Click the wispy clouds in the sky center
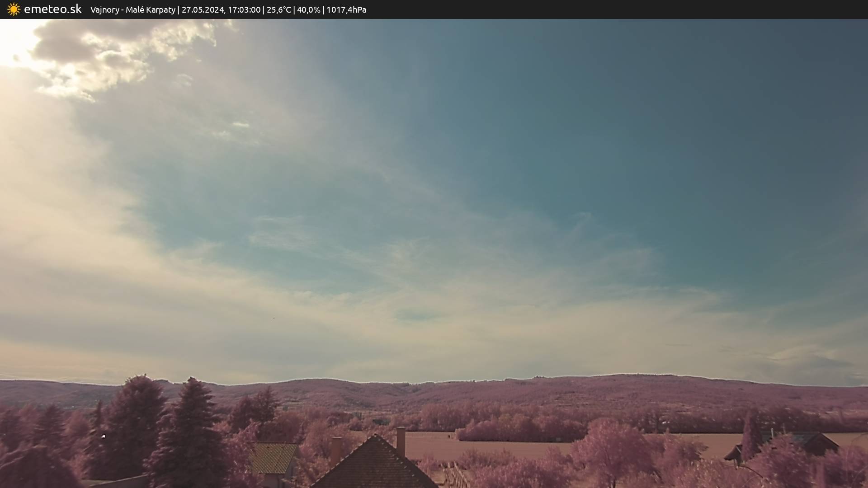 [x=407, y=244]
